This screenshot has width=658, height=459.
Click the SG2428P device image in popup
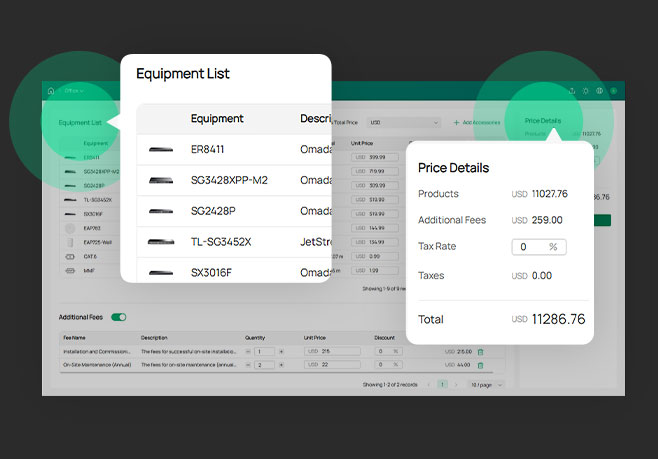tap(161, 211)
